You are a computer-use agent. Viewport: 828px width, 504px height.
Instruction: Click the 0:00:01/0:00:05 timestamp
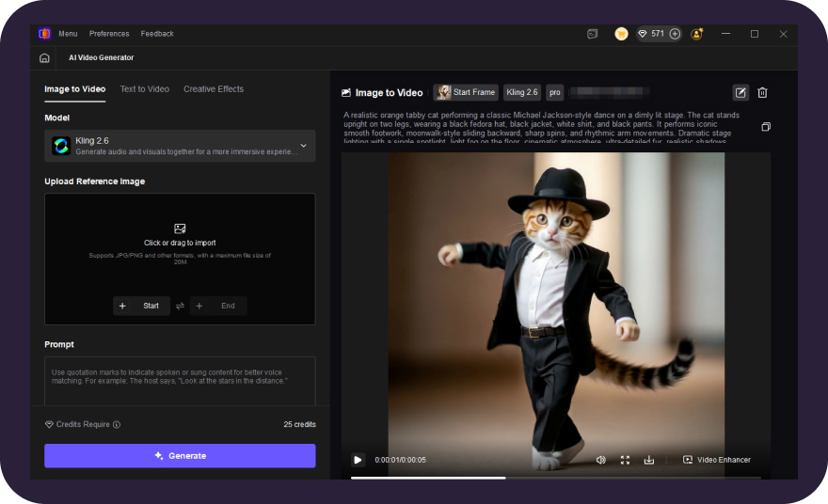[x=400, y=460]
